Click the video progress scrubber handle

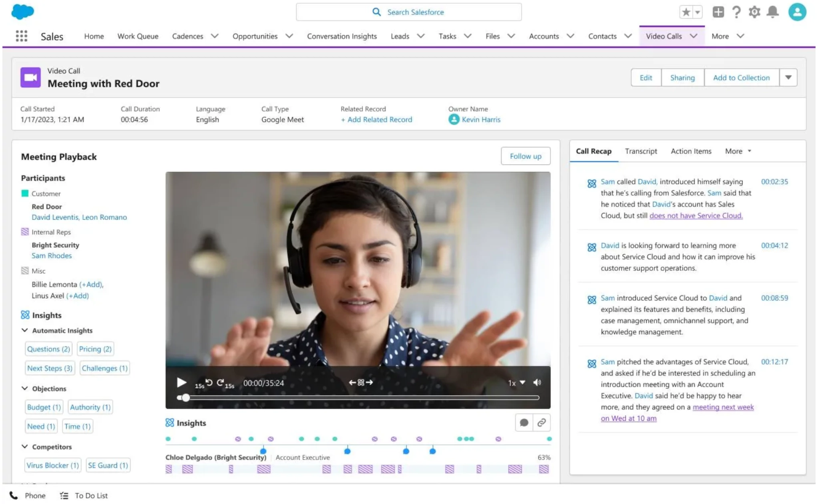point(185,398)
